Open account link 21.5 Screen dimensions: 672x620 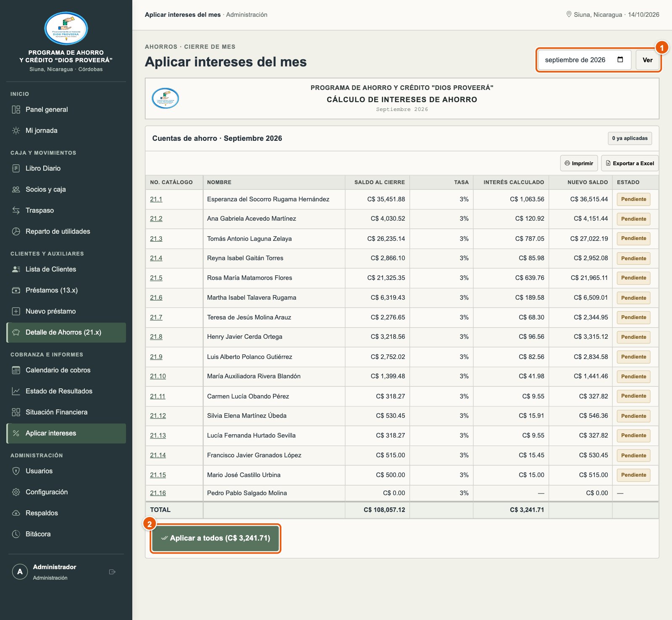(x=156, y=278)
